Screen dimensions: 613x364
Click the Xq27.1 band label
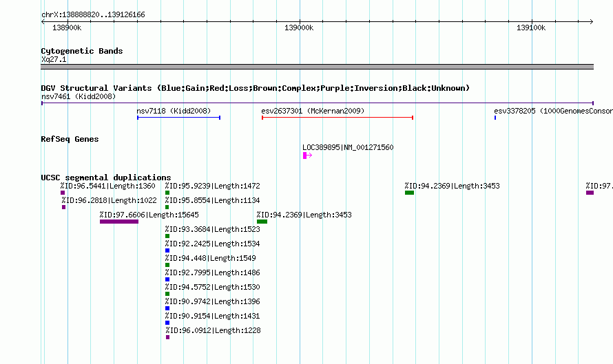coord(54,59)
